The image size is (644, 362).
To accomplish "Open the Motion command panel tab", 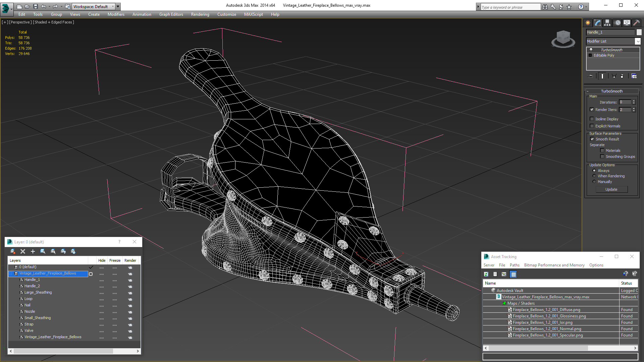I will 618,23.
